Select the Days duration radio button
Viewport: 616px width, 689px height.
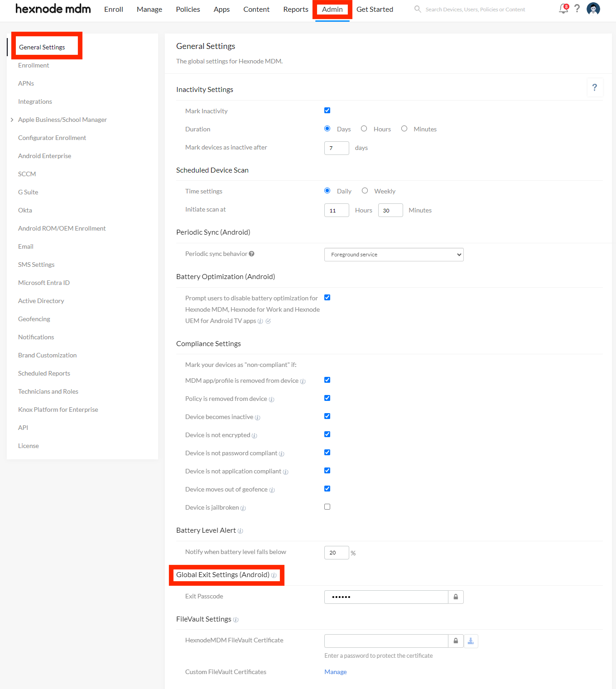tap(327, 129)
